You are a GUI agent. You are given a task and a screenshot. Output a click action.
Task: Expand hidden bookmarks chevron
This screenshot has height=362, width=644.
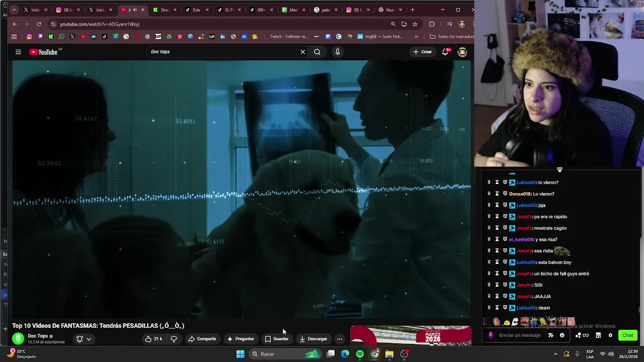point(416,37)
